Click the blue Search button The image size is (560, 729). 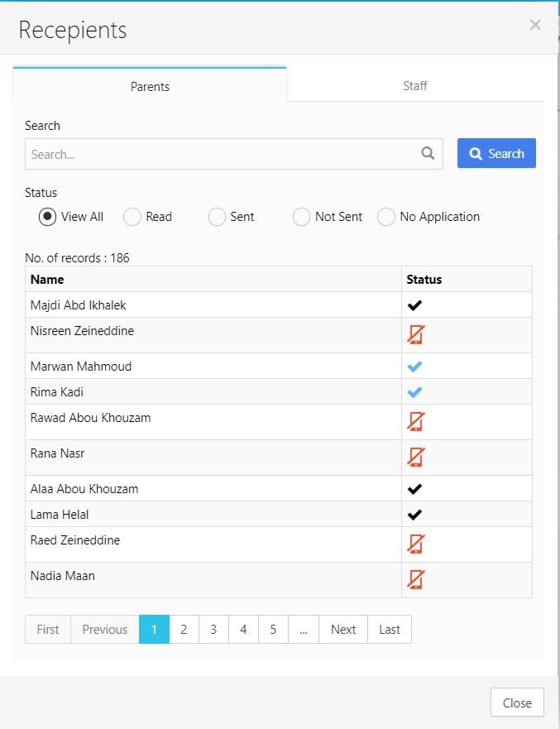[x=496, y=153]
